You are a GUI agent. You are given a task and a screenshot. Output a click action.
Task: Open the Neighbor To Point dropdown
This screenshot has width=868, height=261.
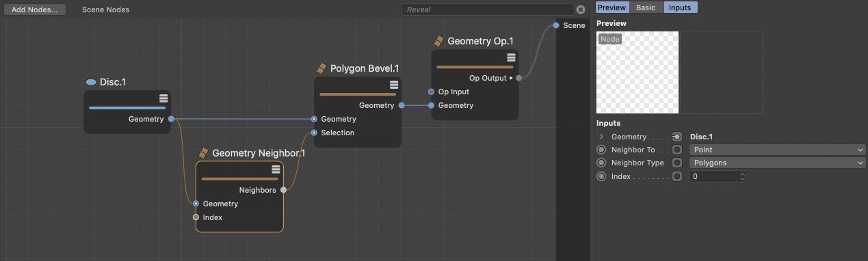pos(778,150)
